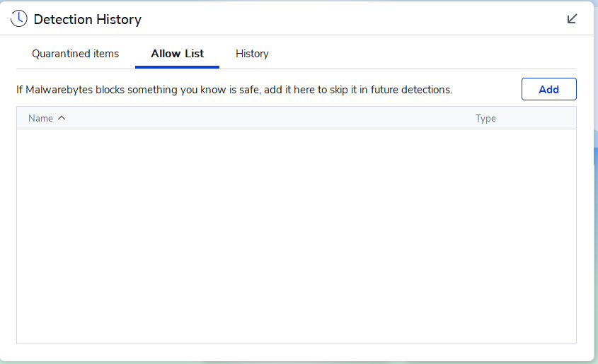
Task: Switch to the Allow List tab
Action: pos(178,54)
